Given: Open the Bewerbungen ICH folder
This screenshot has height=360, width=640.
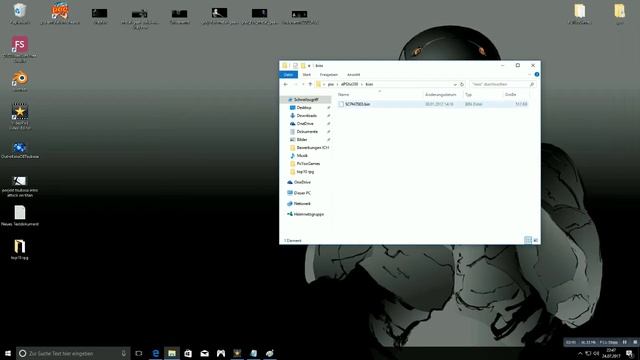Looking at the screenshot, I should (x=312, y=148).
